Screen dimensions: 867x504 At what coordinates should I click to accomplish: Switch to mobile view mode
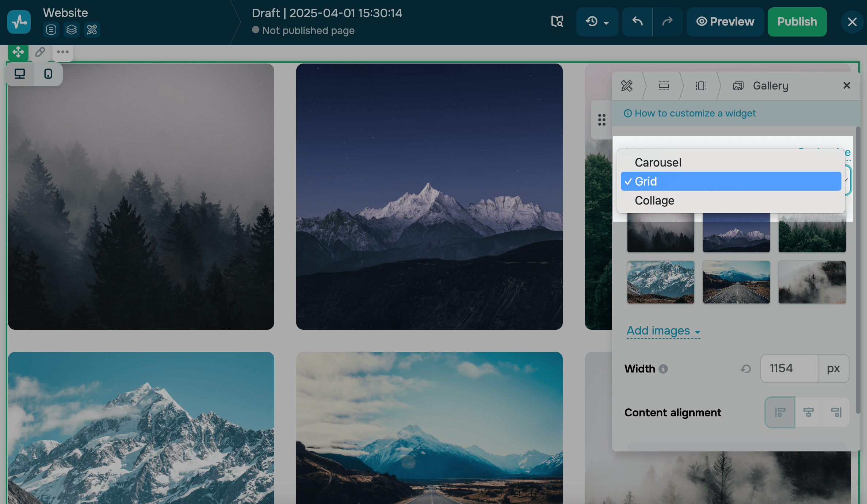coord(48,74)
